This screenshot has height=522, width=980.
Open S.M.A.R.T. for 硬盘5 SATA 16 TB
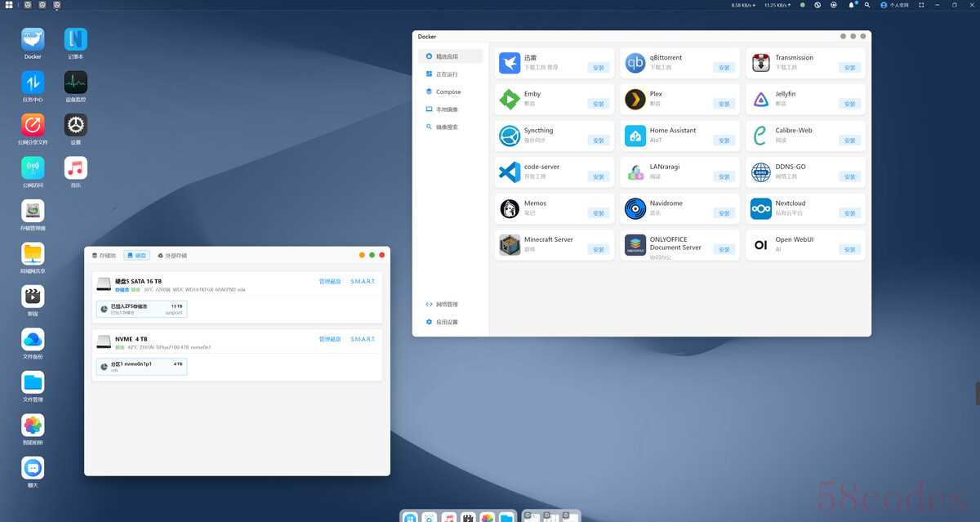[363, 282]
